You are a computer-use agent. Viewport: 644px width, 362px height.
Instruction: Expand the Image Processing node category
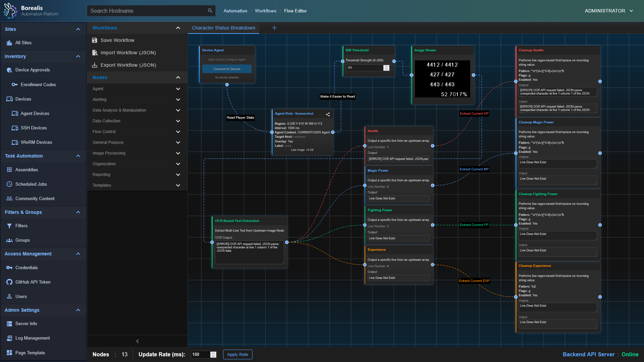pyautogui.click(x=178, y=153)
